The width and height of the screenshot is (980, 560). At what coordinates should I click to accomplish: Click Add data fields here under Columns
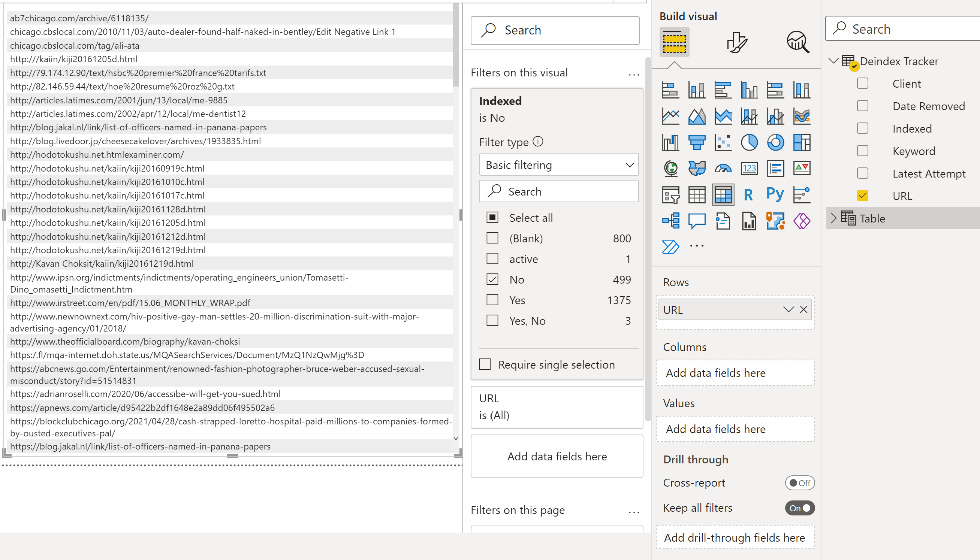[x=735, y=373]
